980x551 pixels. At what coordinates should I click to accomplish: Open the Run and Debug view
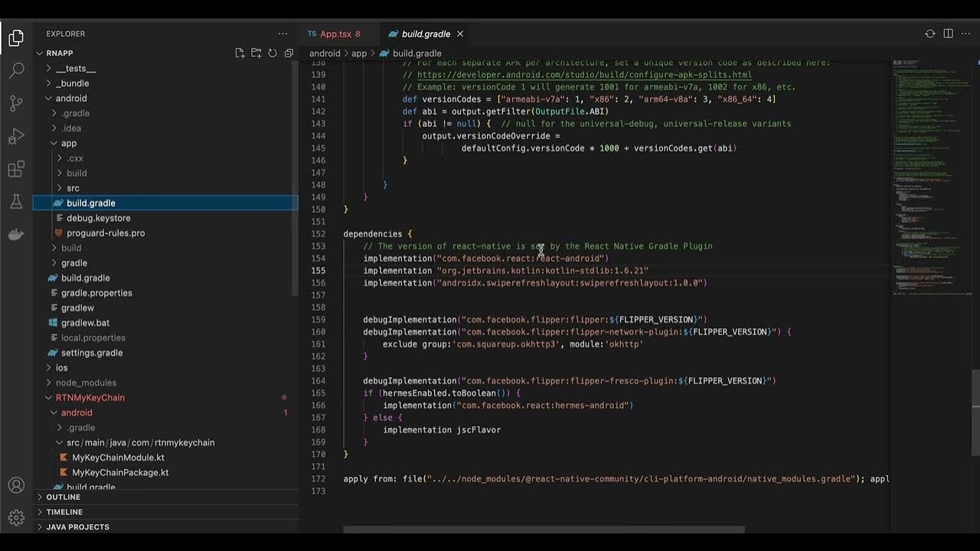tap(16, 136)
